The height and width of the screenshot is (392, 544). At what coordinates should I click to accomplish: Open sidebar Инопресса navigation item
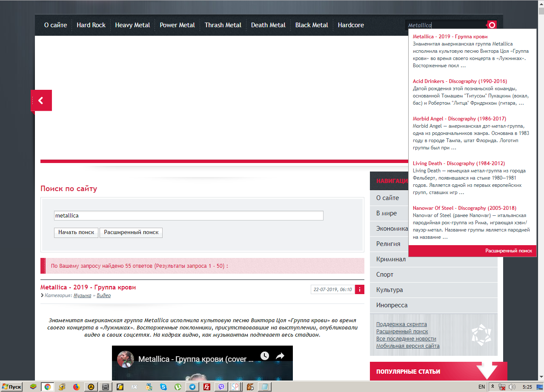coord(434,305)
